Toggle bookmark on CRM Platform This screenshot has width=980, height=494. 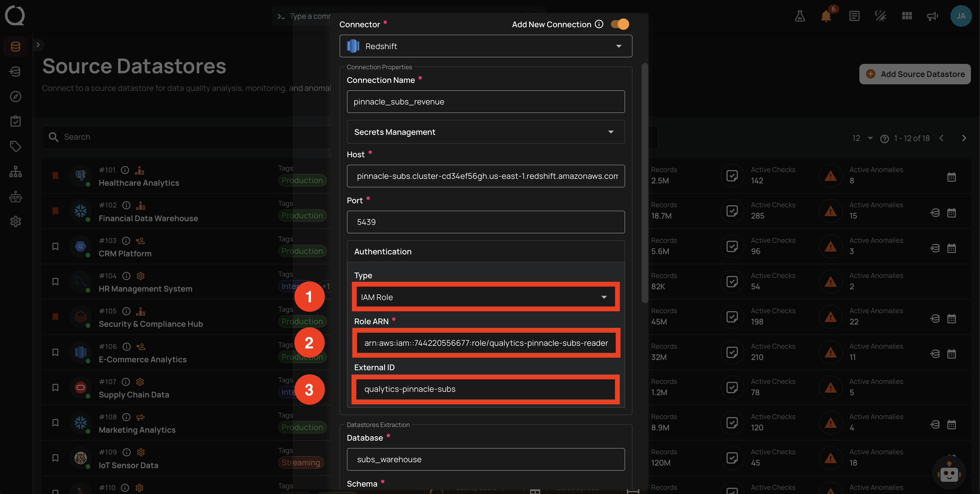click(x=55, y=246)
